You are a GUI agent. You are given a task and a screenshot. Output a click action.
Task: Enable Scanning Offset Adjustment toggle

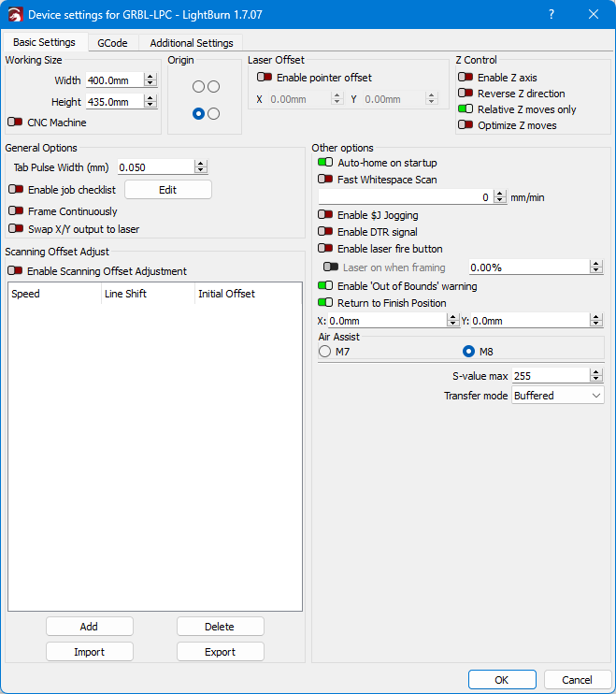pos(15,270)
